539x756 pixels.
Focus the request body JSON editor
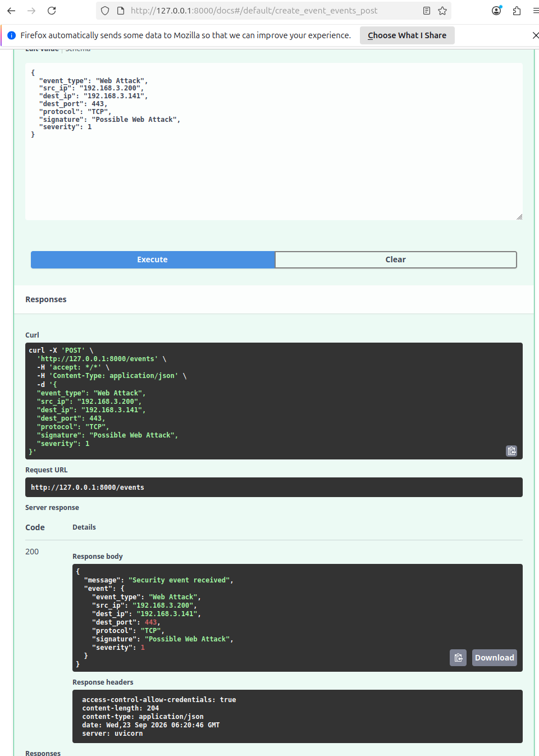point(274,142)
